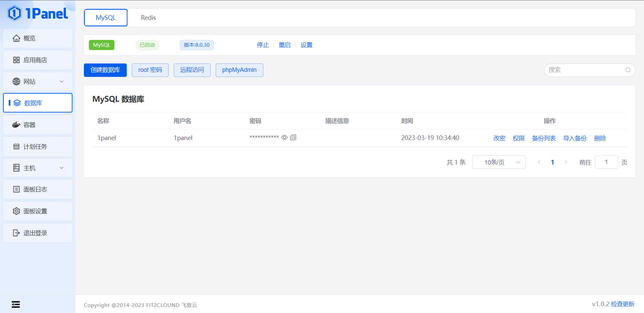Click the 创建数据库 button

click(105, 70)
